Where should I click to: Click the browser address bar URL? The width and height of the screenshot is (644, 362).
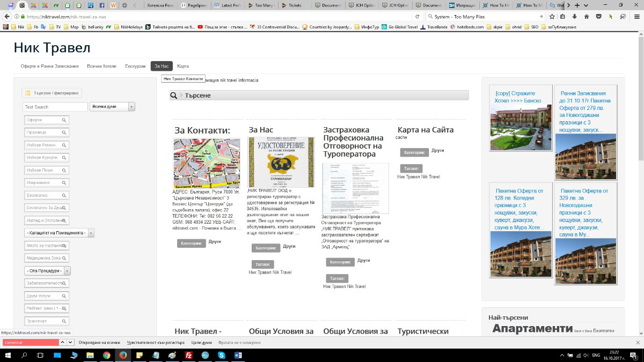[x=66, y=17]
